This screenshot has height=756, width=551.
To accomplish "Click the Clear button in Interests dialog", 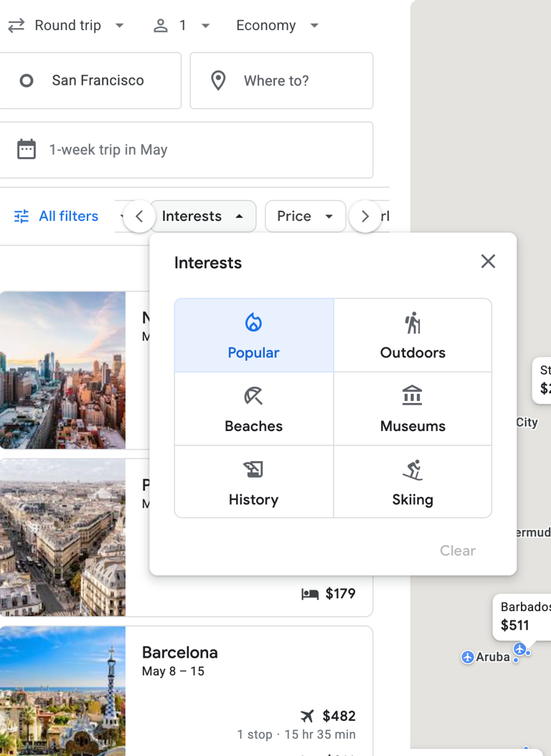I will click(x=457, y=550).
